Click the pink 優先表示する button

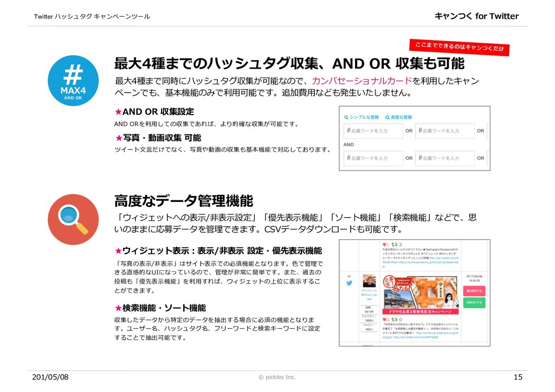point(474,291)
